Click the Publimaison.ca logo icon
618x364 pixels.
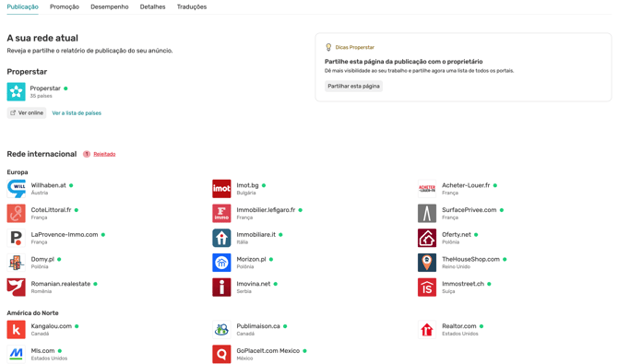221,330
